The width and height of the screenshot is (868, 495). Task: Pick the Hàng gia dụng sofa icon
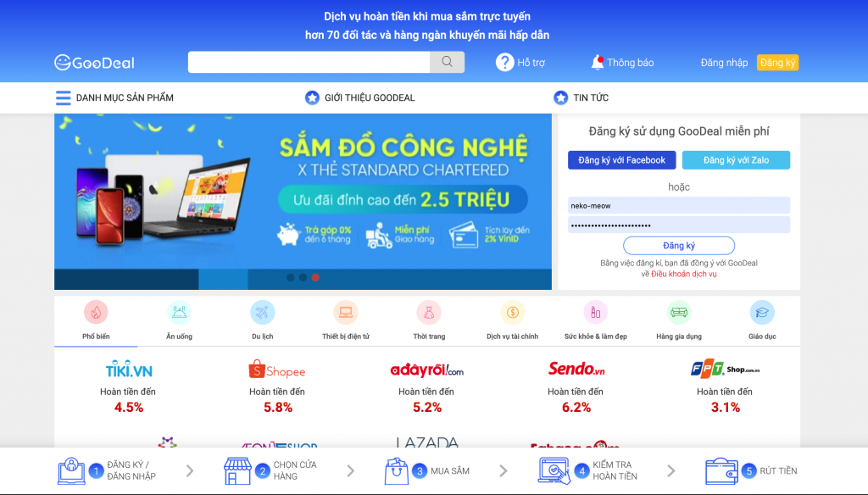[x=679, y=312]
